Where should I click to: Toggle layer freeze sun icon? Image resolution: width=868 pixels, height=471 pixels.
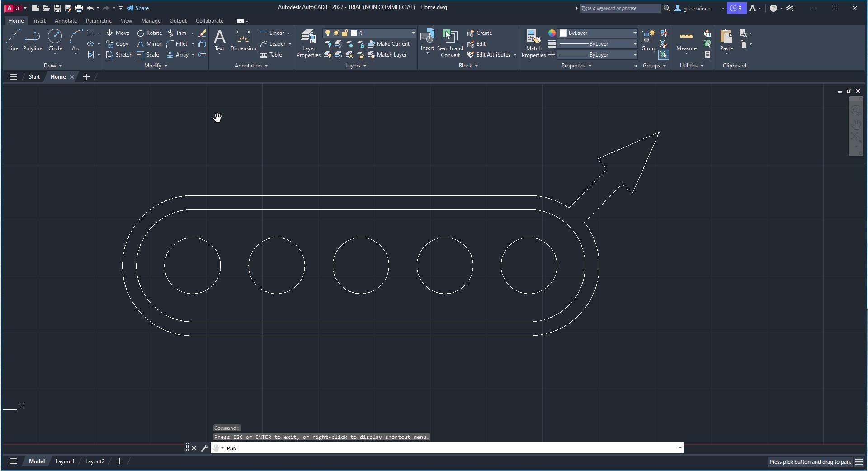click(x=336, y=33)
